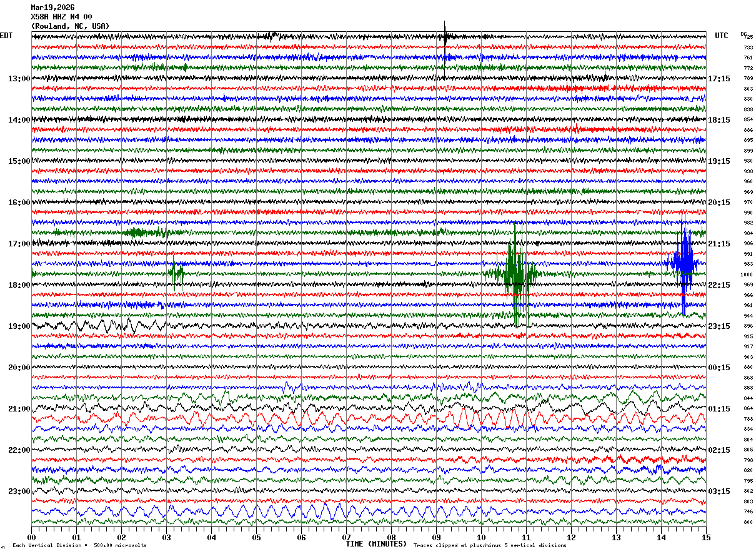The width and height of the screenshot is (756, 554).
Task: Click the DC value 800 at bottom right
Action: tap(749, 522)
